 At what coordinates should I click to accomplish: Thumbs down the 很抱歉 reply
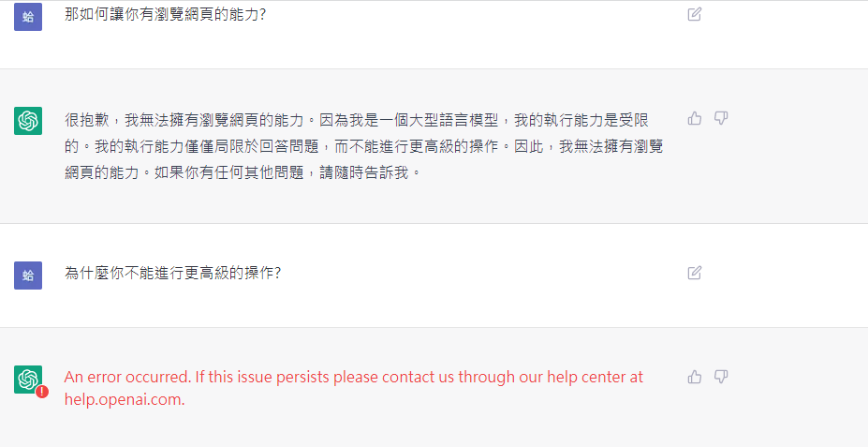click(x=720, y=118)
